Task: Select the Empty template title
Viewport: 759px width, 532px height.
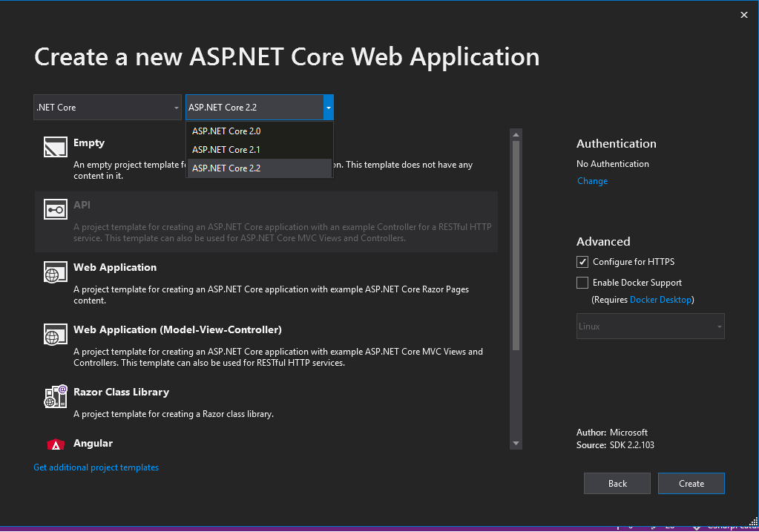Action: pyautogui.click(x=89, y=142)
